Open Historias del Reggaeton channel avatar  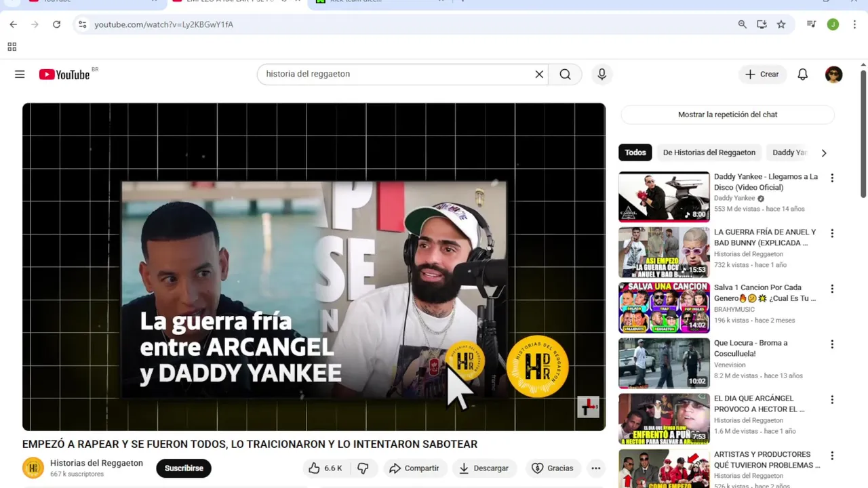click(x=33, y=468)
